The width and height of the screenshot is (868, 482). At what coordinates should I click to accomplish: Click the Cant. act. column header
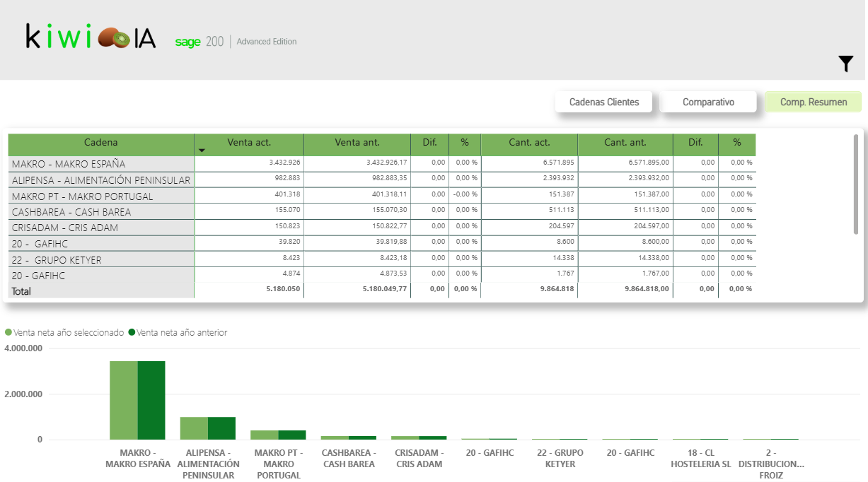coord(528,143)
